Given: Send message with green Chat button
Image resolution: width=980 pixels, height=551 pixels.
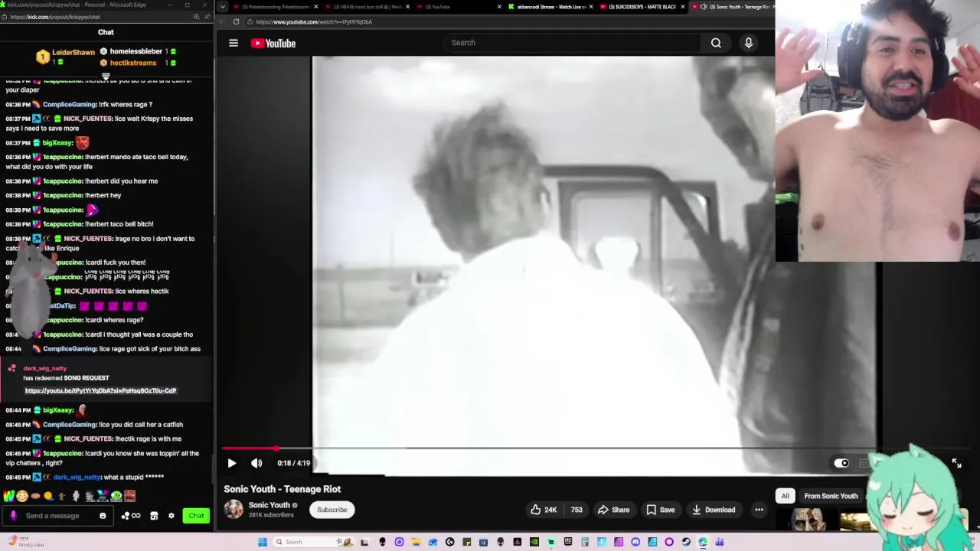Looking at the screenshot, I should (196, 516).
